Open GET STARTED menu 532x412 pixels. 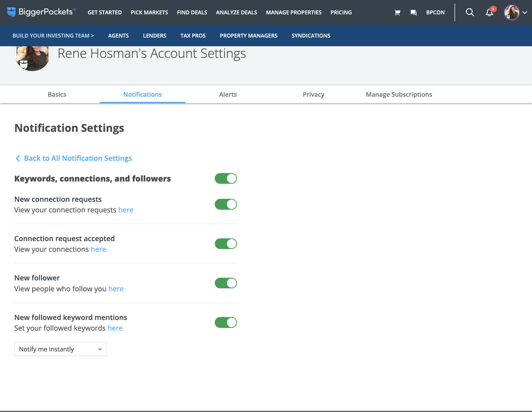pyautogui.click(x=105, y=12)
